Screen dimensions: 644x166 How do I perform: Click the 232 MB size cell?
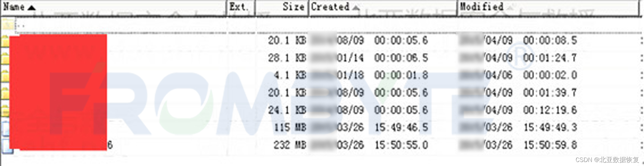point(290,145)
